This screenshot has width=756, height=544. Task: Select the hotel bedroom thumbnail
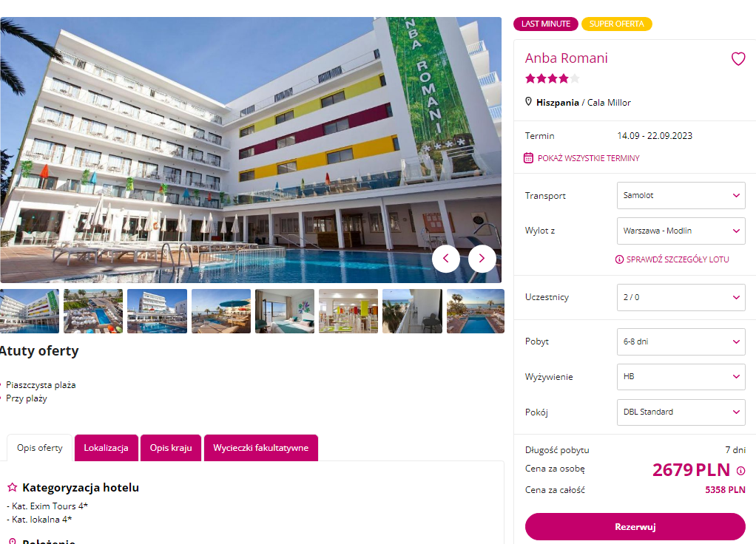coord(285,310)
